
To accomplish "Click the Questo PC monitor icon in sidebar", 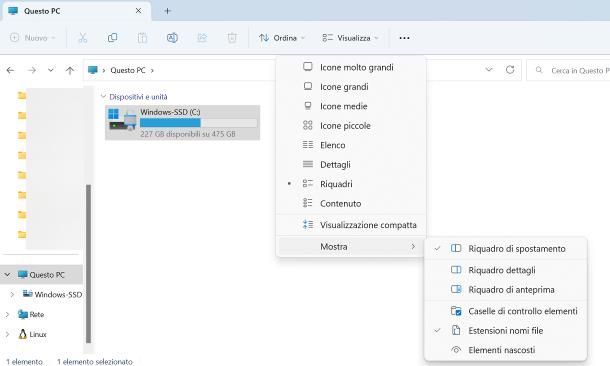I will pyautogui.click(x=23, y=275).
